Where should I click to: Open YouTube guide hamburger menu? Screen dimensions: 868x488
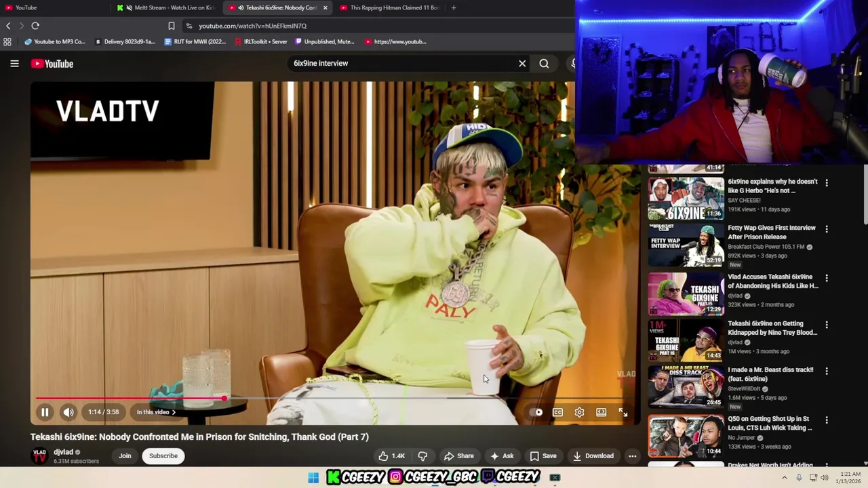pyautogui.click(x=14, y=64)
